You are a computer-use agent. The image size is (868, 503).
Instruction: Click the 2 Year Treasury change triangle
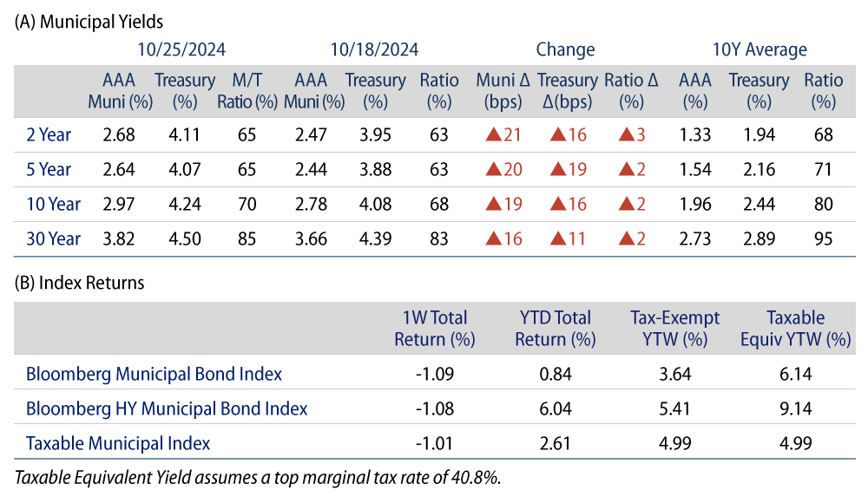tap(558, 135)
